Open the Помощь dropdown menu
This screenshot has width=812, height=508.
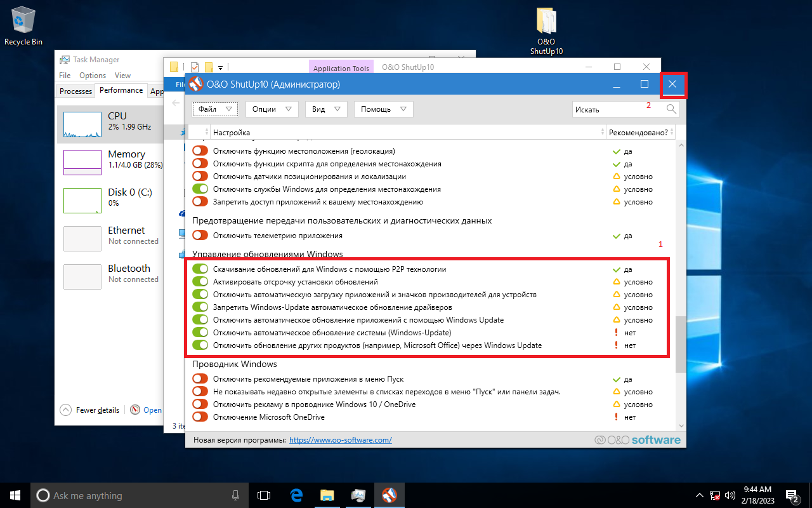[x=384, y=109]
